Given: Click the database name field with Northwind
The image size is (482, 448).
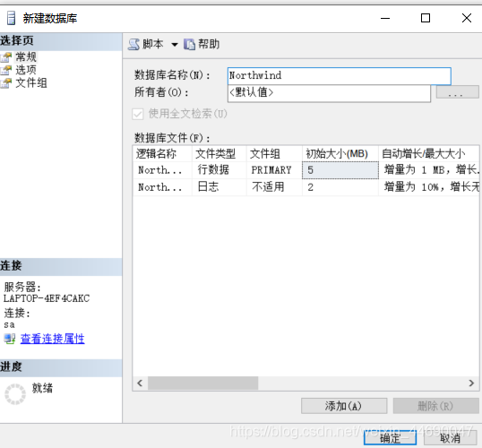Looking at the screenshot, I should click(340, 76).
